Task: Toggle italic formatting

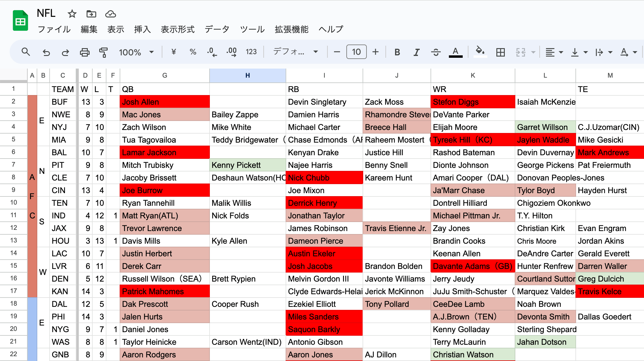Action: [x=416, y=52]
